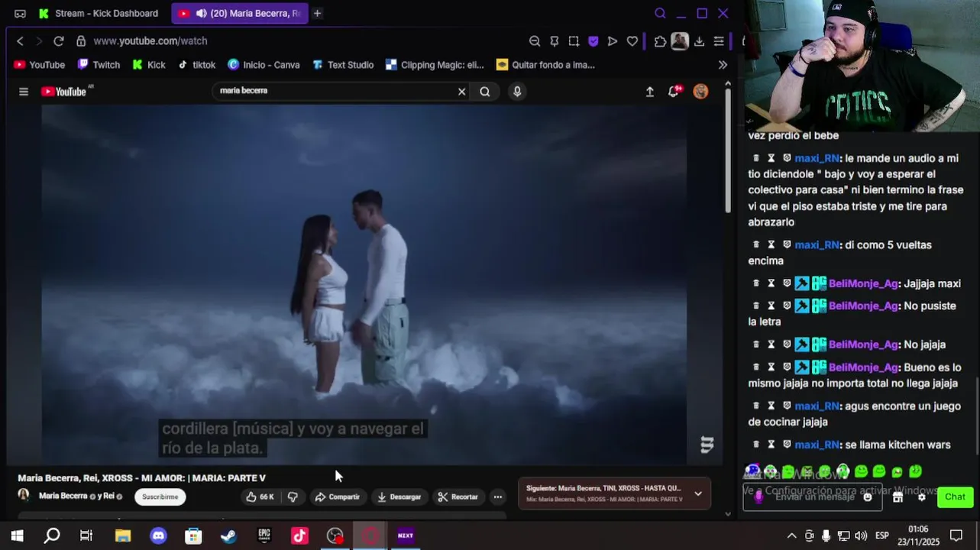
Task: Open a new browser tab
Action: tap(317, 13)
